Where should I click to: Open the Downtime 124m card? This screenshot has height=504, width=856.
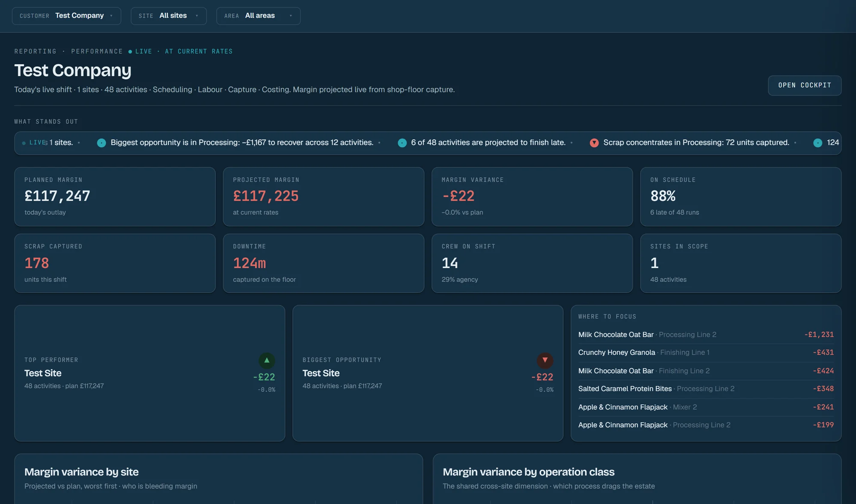click(324, 263)
